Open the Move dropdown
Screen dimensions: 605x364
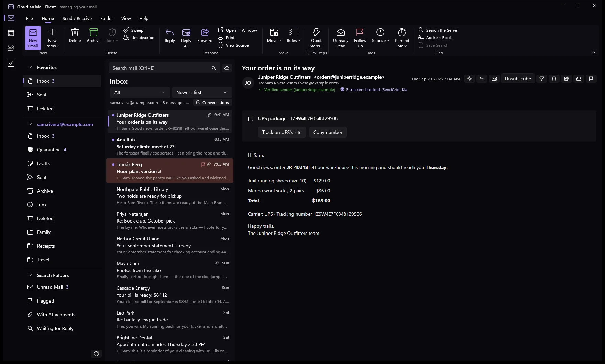coord(274,35)
